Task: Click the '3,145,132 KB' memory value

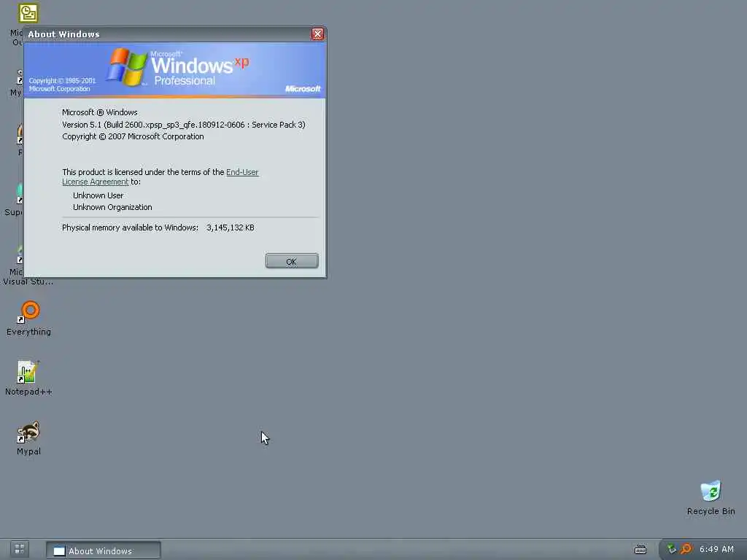Action: 230,227
